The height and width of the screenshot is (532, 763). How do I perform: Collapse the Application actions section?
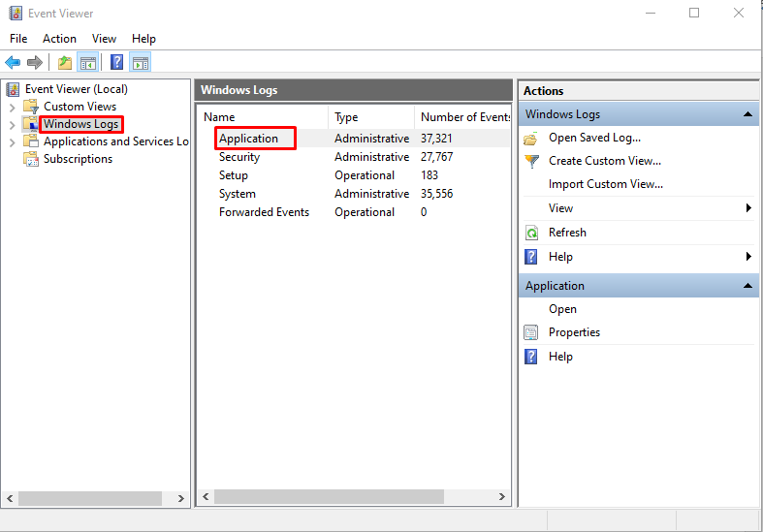[747, 286]
